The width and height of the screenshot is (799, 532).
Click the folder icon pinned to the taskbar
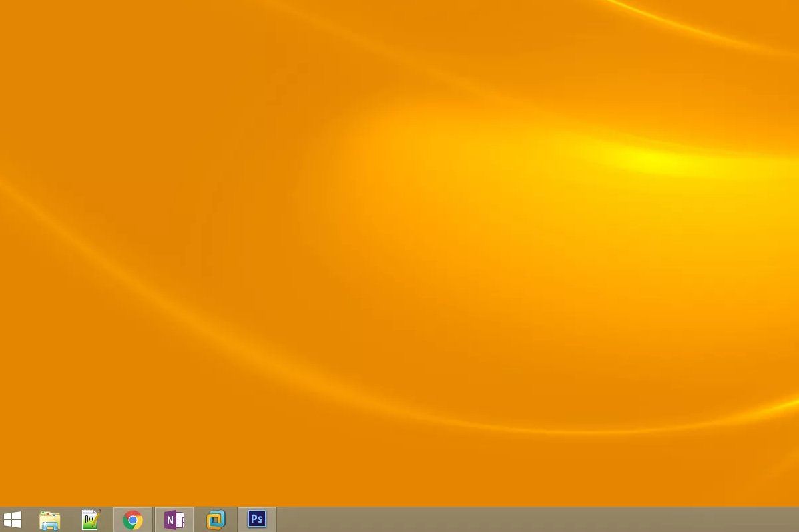(x=50, y=519)
